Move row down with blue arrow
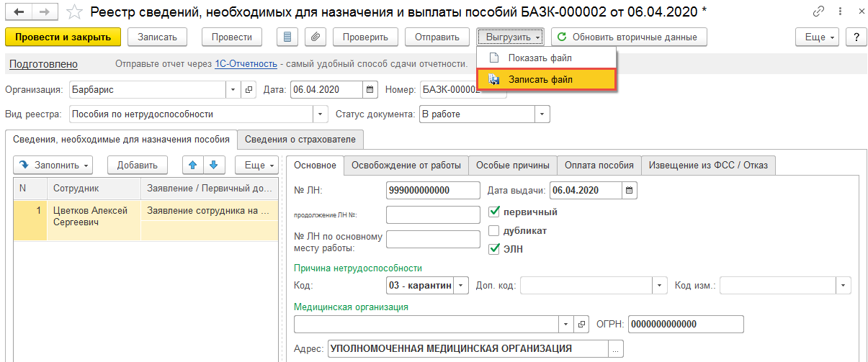Image resolution: width=868 pixels, height=362 pixels. click(x=212, y=165)
